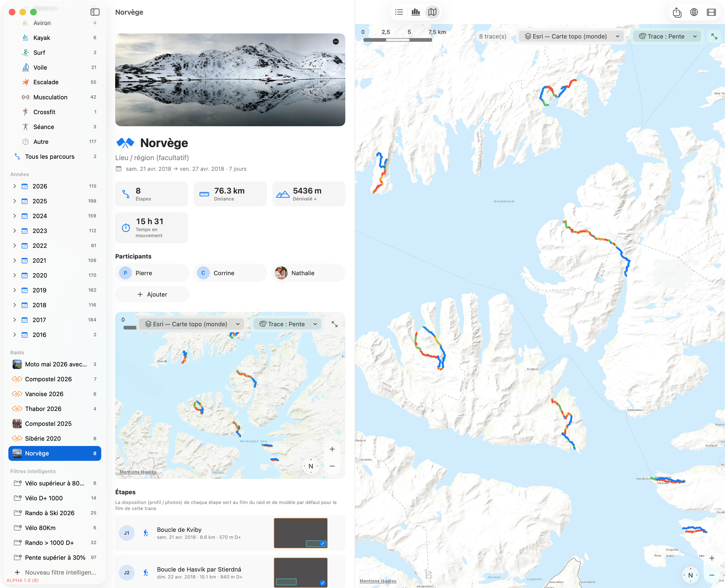Open Esri Carte topo dropdown on large map

point(571,37)
